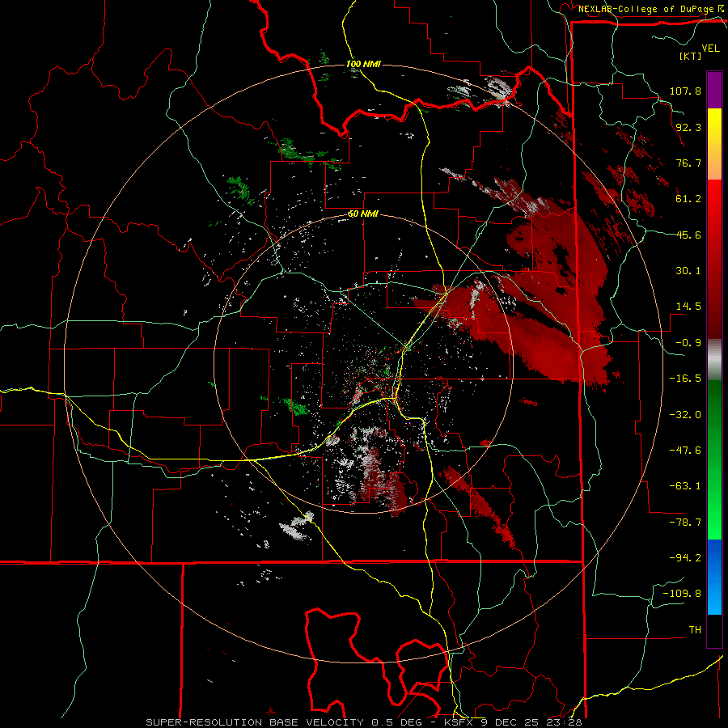Click the 92.3 legend value
The image size is (728, 728).
pyautogui.click(x=688, y=127)
